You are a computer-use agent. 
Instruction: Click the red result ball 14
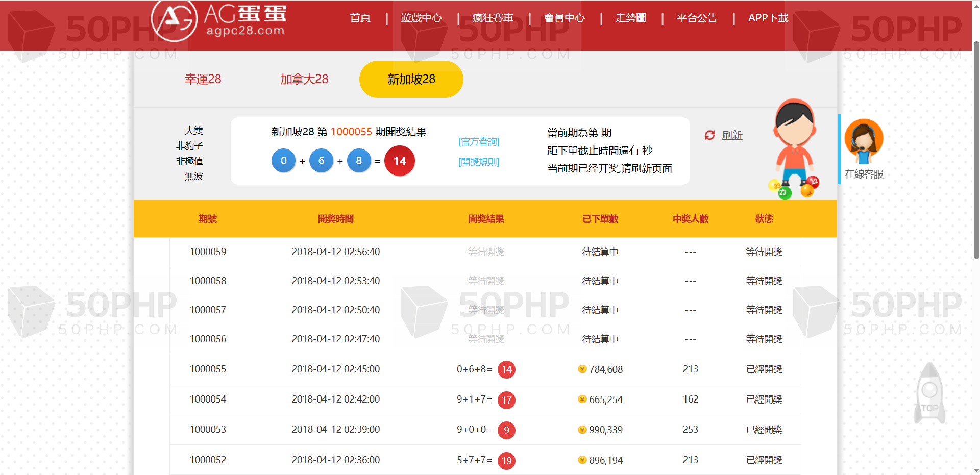pos(399,161)
